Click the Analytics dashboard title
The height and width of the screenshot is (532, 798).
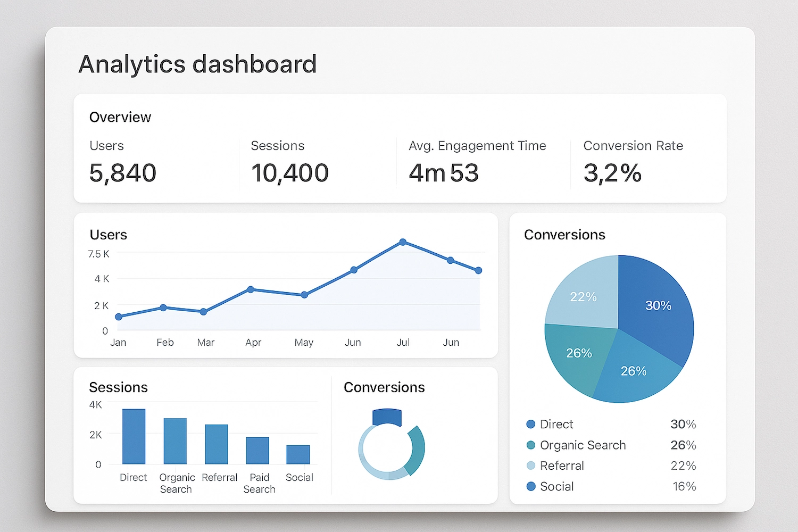[197, 64]
